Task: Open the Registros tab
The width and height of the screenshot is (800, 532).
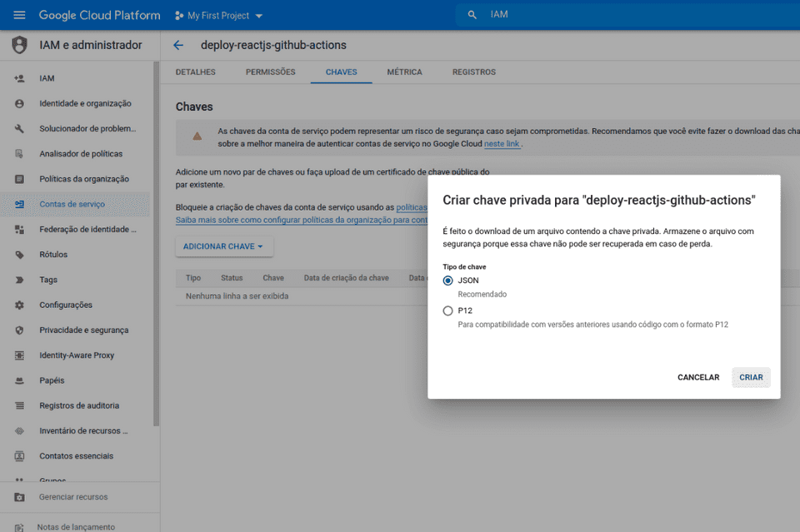Action: pyautogui.click(x=473, y=72)
